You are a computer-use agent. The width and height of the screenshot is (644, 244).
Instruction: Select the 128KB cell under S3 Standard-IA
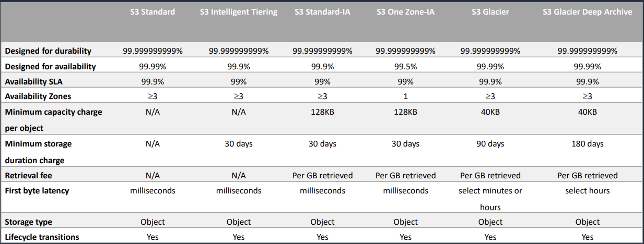[x=322, y=112]
